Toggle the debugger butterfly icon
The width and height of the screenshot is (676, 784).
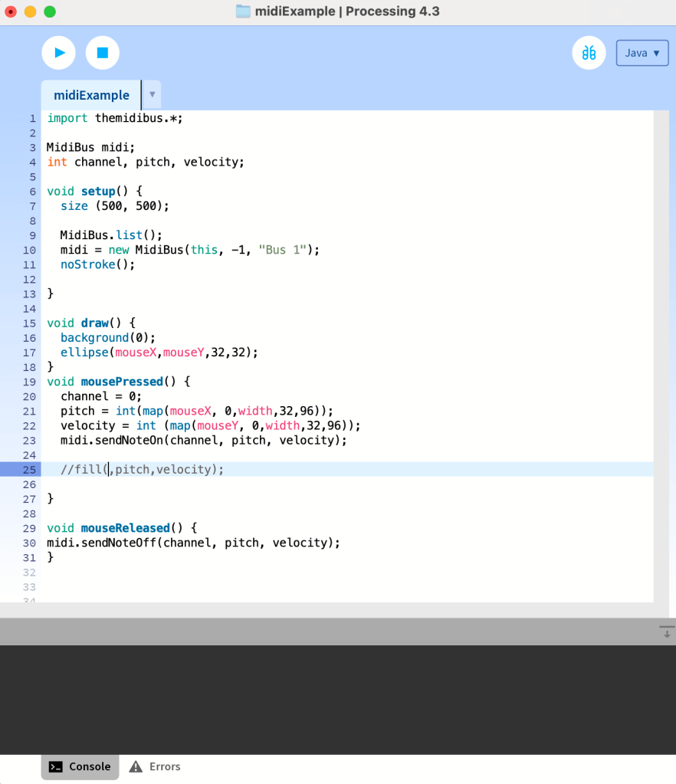(x=589, y=53)
